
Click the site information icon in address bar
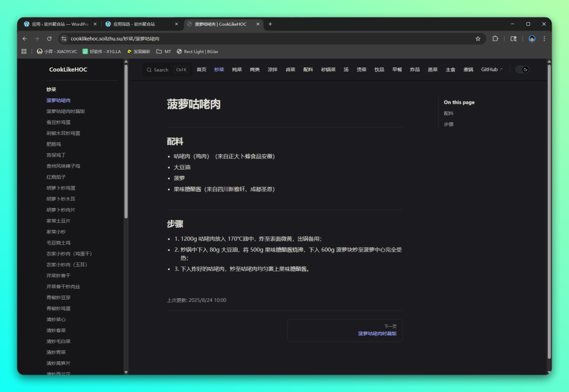64,38
